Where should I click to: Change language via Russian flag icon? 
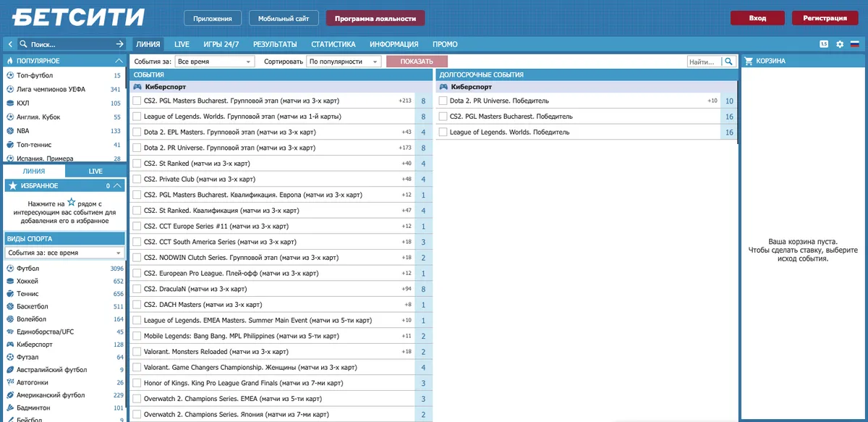point(854,44)
